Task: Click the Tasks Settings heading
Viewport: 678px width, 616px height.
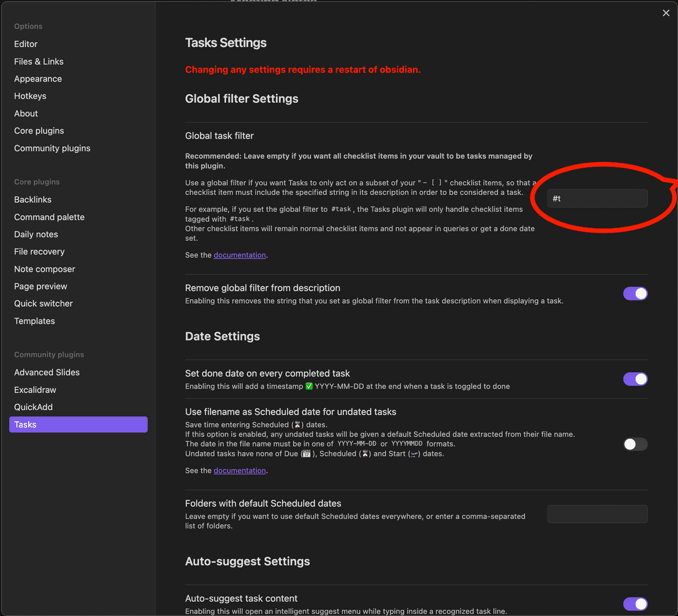Action: click(226, 43)
